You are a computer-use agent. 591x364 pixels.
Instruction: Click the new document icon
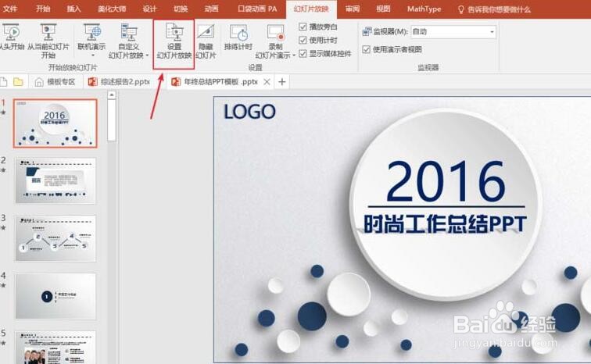(3, 82)
